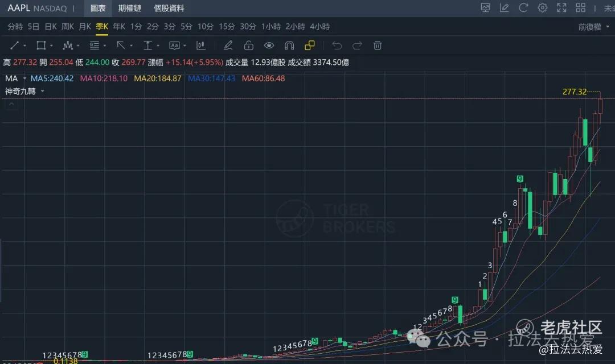Switch to the 期權鏈 tab

tap(129, 8)
